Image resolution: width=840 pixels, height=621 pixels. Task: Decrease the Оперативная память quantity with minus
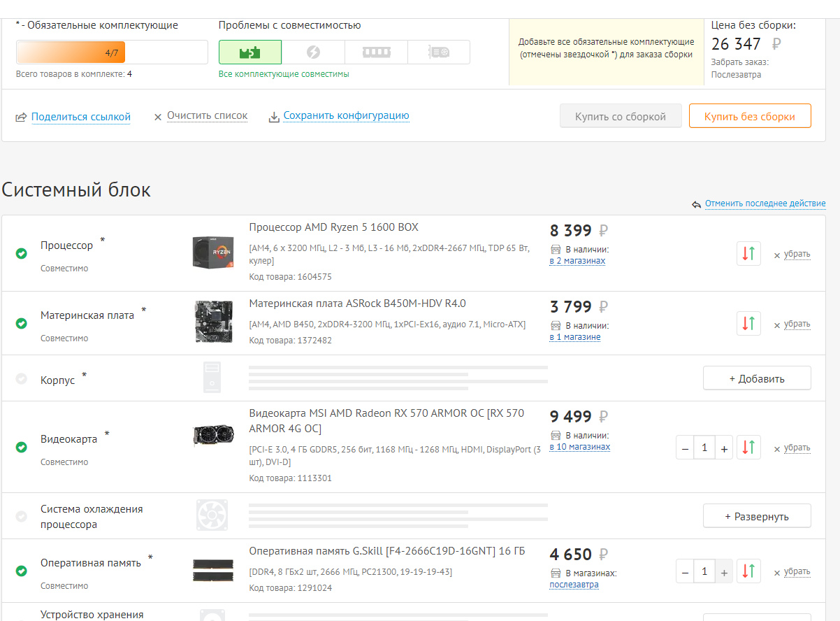[685, 571]
